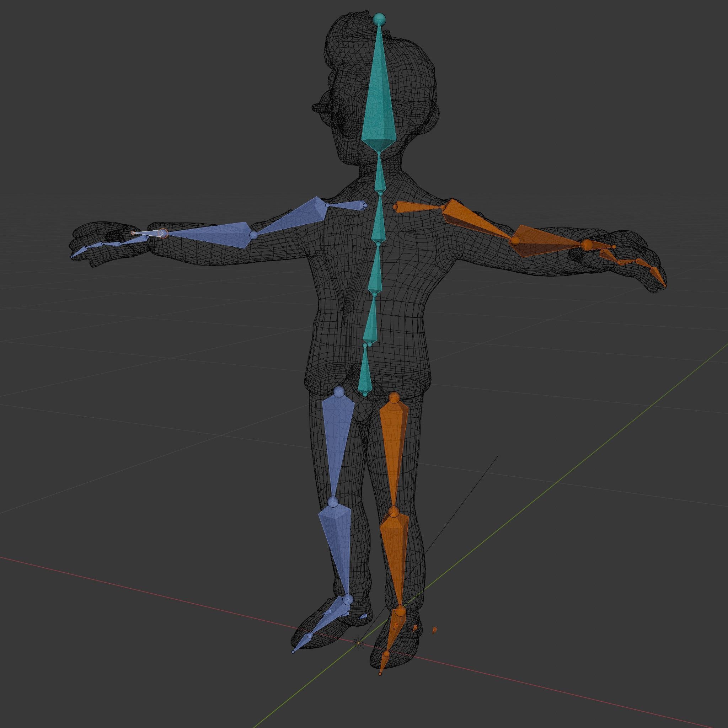
Task: Click the blue elbow joint sphere
Action: (x=254, y=235)
